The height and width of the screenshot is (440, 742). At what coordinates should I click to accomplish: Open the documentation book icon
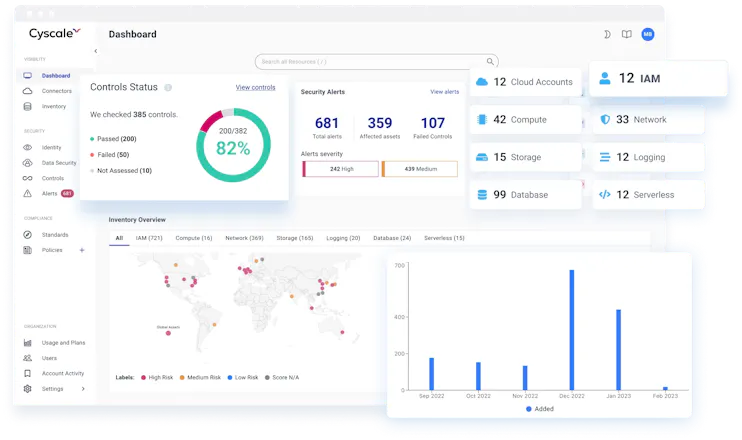627,34
